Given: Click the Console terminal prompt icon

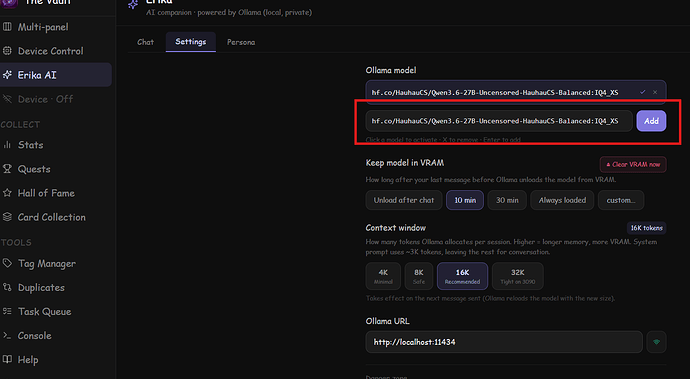Looking at the screenshot, I should [7, 335].
